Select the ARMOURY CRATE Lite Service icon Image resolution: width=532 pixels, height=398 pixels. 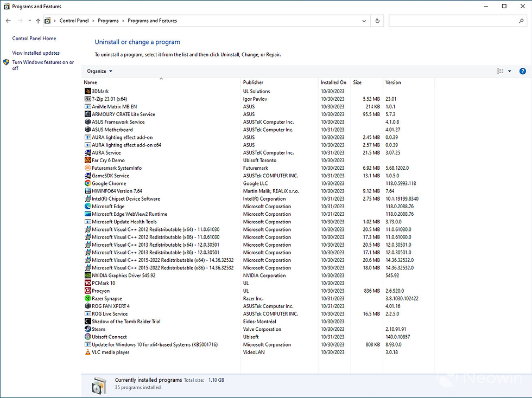[87, 114]
